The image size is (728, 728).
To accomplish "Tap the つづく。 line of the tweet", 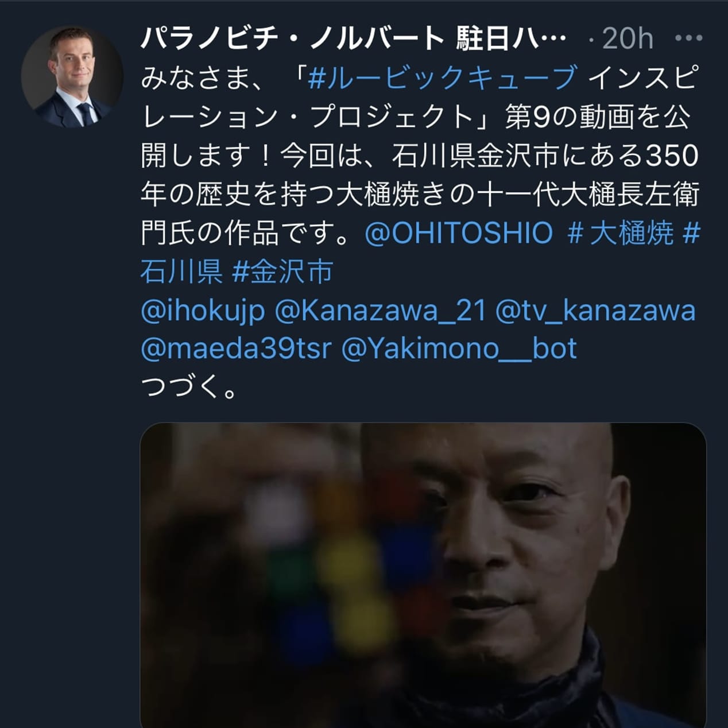I will click(x=189, y=388).
